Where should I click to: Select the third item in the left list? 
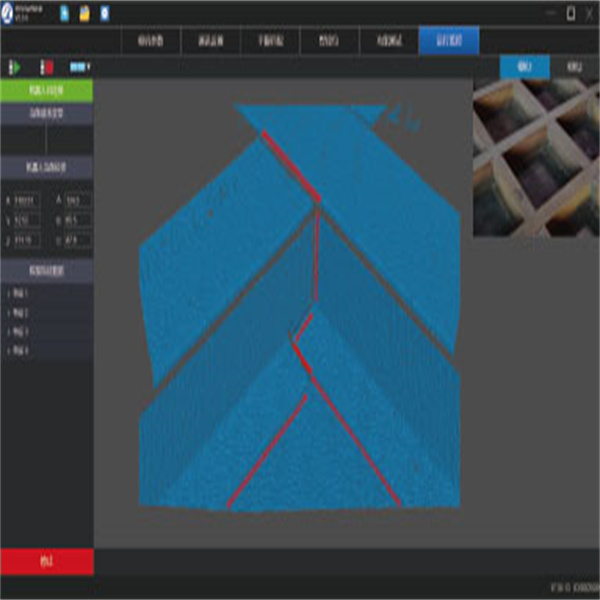[18, 332]
